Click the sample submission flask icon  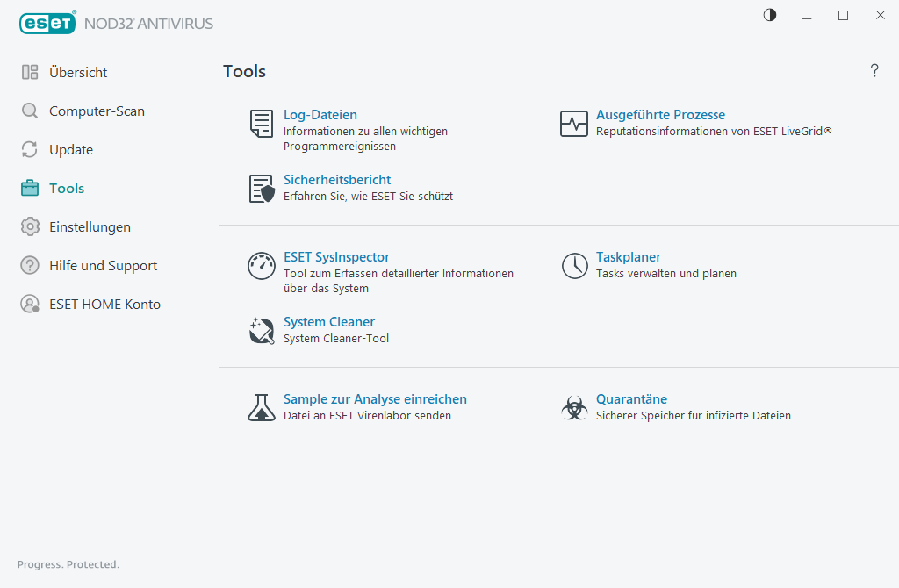point(261,408)
